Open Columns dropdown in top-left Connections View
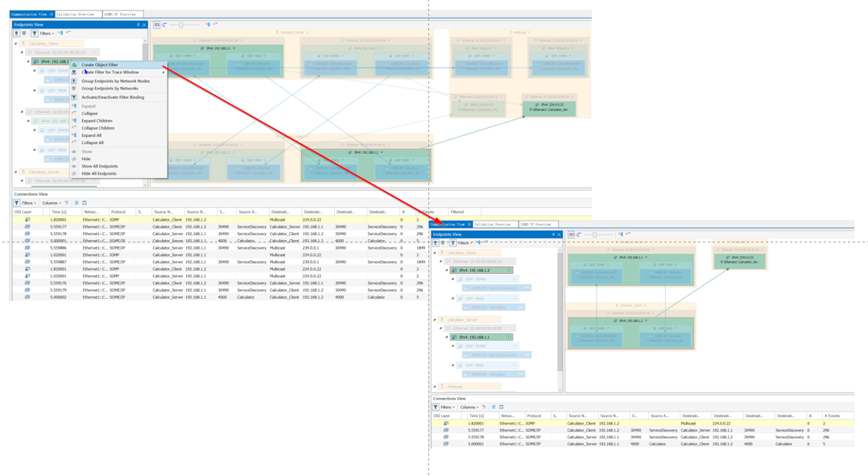Viewport: 868px width, 476px height. pos(51,203)
